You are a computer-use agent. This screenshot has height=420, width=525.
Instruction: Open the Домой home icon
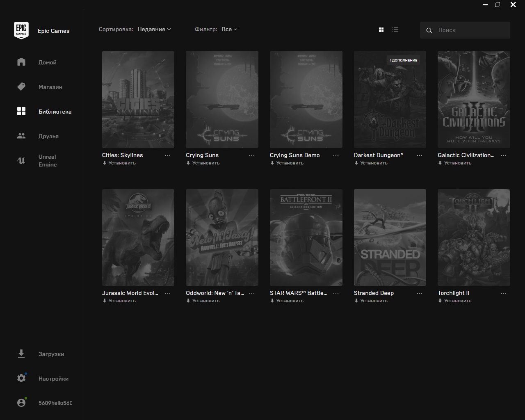[x=21, y=62]
